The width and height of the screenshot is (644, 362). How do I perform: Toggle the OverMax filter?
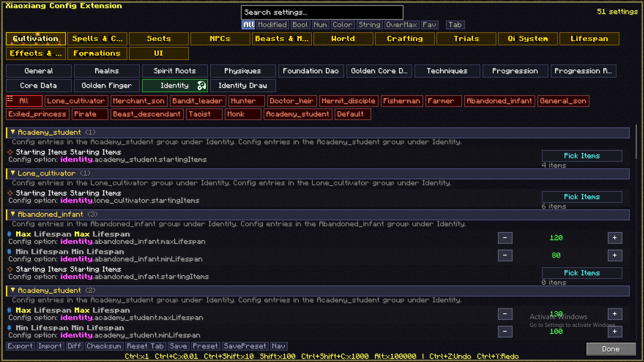pyautogui.click(x=401, y=25)
